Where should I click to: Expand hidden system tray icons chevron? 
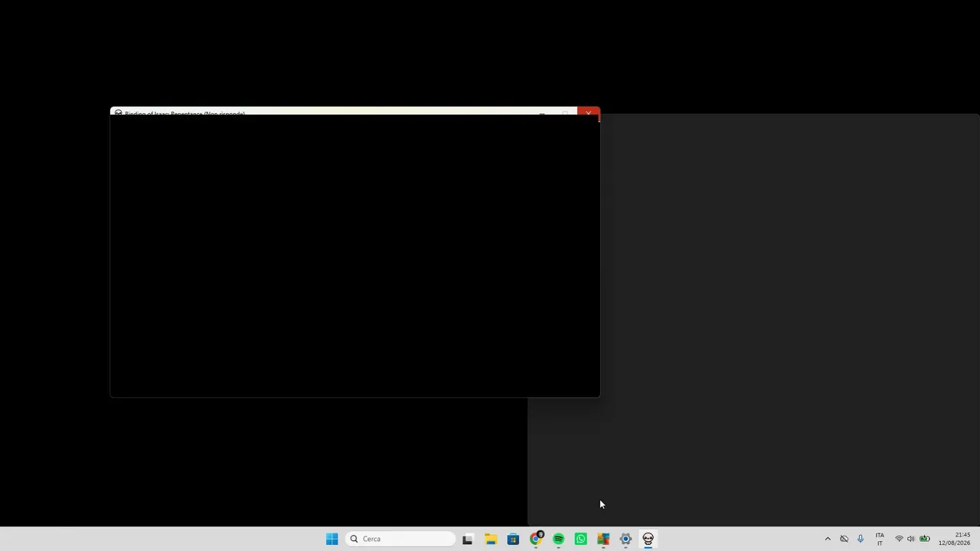pos(828,539)
